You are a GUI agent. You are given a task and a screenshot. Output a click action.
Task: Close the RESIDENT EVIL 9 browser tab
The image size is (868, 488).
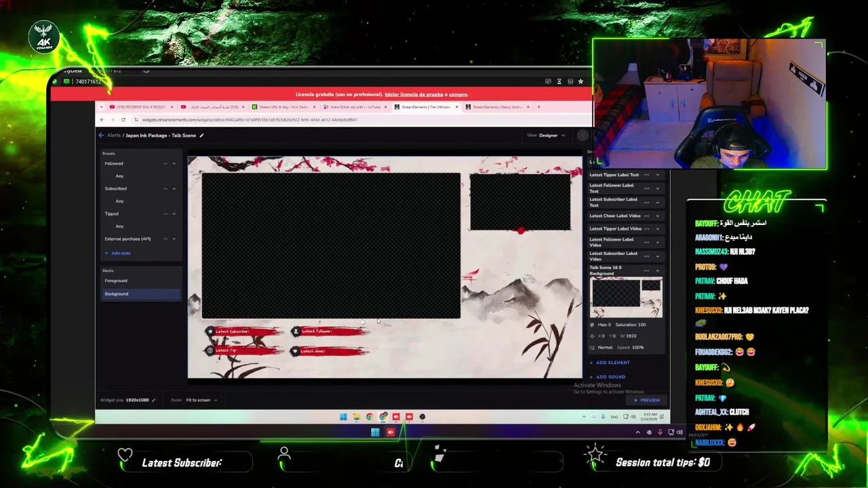[x=172, y=107]
